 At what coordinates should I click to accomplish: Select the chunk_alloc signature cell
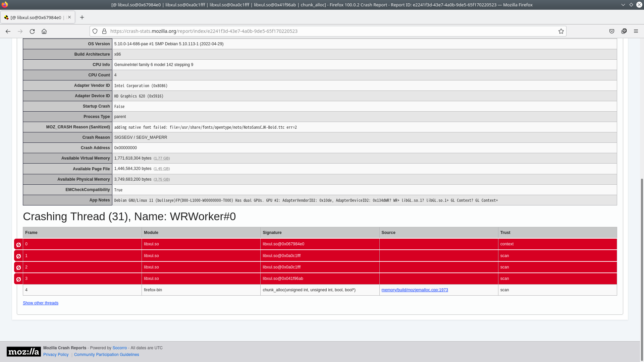(320, 290)
